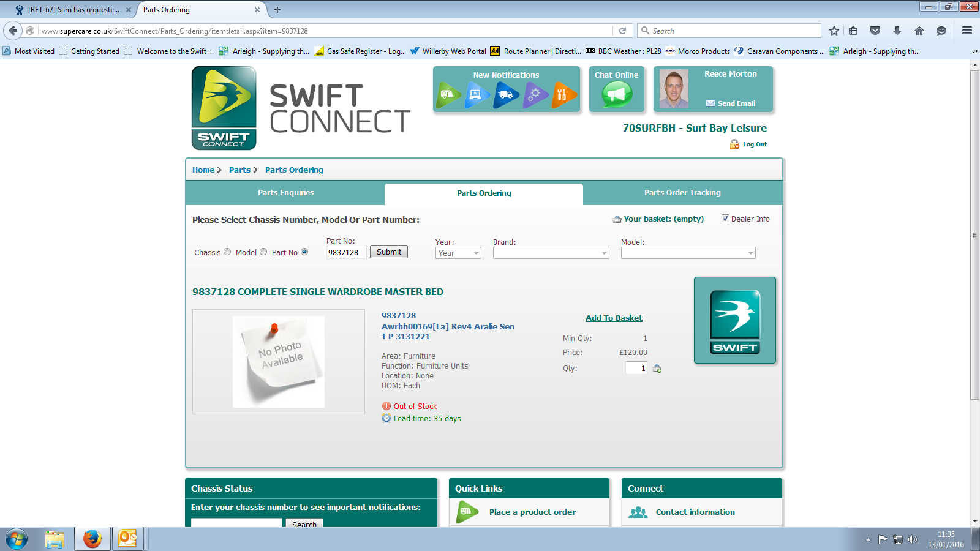
Task: Click the envelope icon beside Send Email
Action: 710,103
